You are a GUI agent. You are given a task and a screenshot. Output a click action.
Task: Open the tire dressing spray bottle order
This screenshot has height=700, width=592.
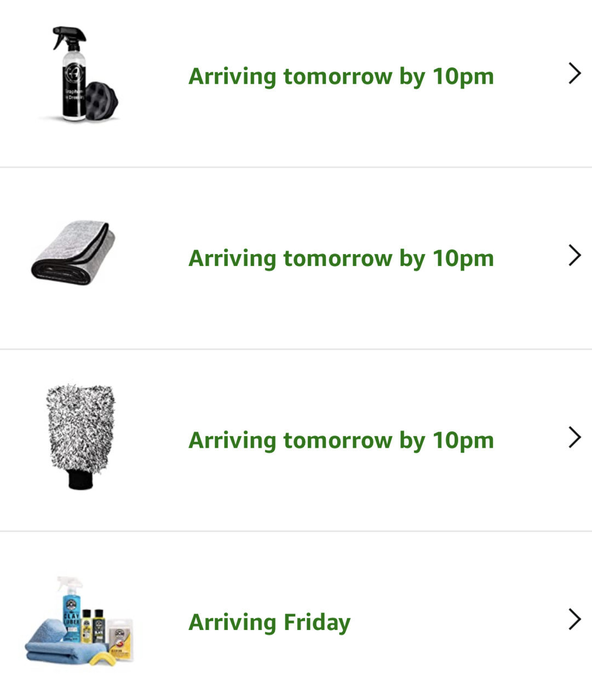79,74
